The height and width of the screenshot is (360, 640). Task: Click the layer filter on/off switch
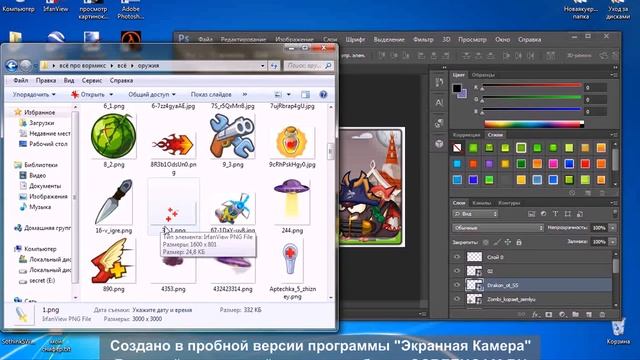point(615,213)
